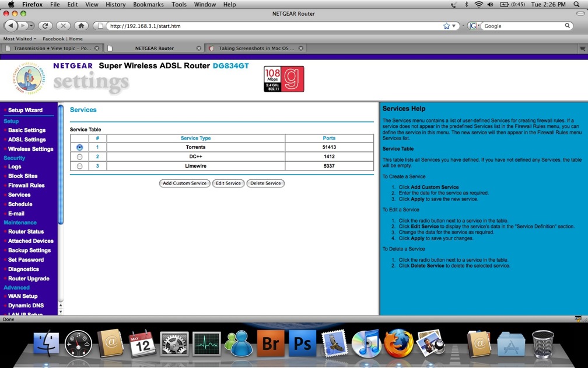
Task: Click the Stop loading button
Action: coord(63,26)
